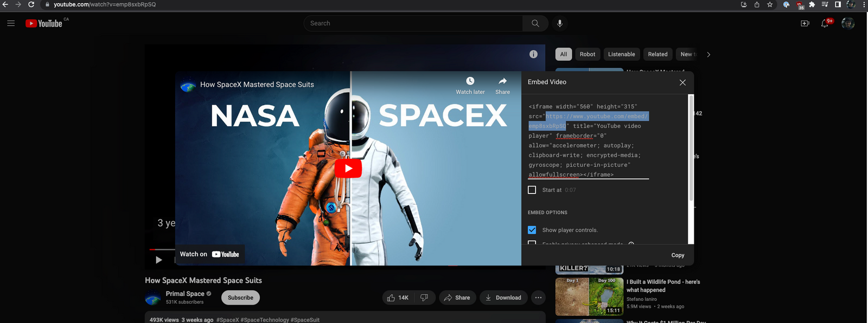
Task: Click the YouTube search input field
Action: click(x=413, y=23)
